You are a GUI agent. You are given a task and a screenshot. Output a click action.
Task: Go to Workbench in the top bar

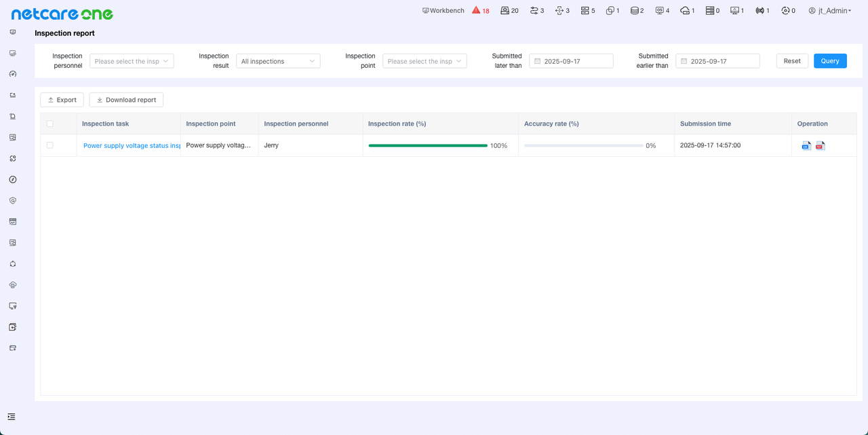coord(443,11)
